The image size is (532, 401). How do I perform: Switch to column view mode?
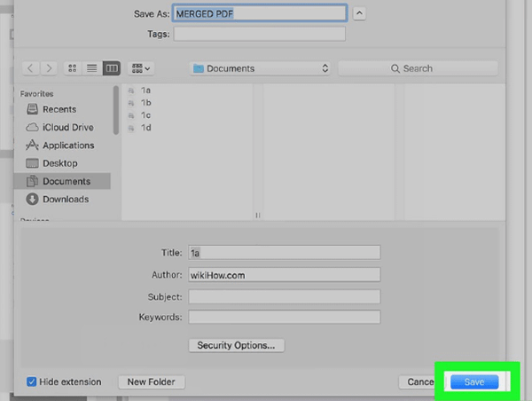tap(111, 68)
